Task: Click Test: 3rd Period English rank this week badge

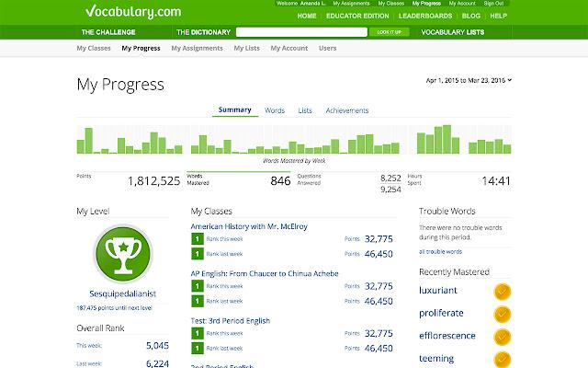Action: (x=198, y=333)
